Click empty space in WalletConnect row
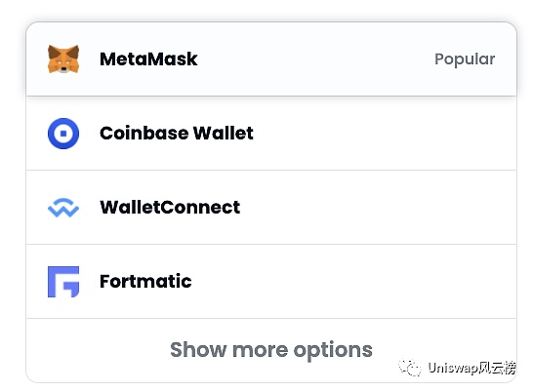 click(x=378, y=207)
